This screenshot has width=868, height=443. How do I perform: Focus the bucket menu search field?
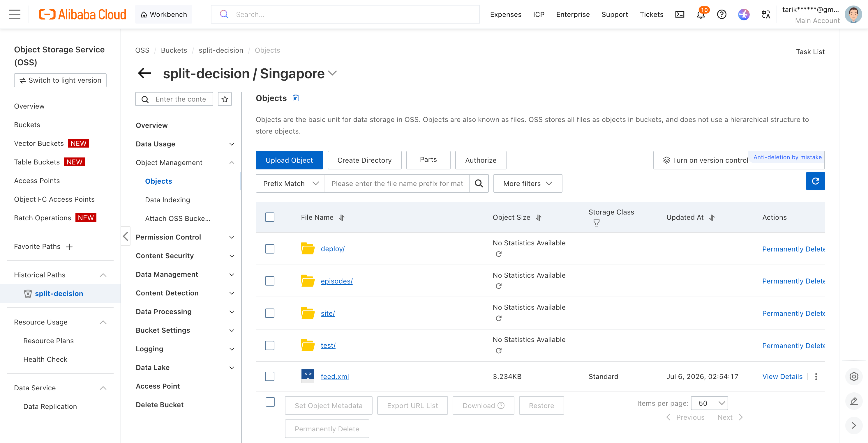[174, 99]
